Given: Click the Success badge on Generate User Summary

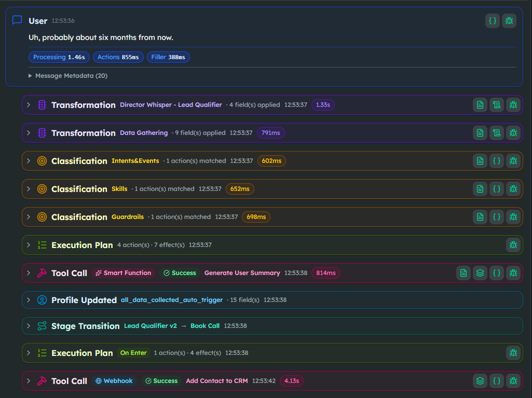Looking at the screenshot, I should (180, 273).
